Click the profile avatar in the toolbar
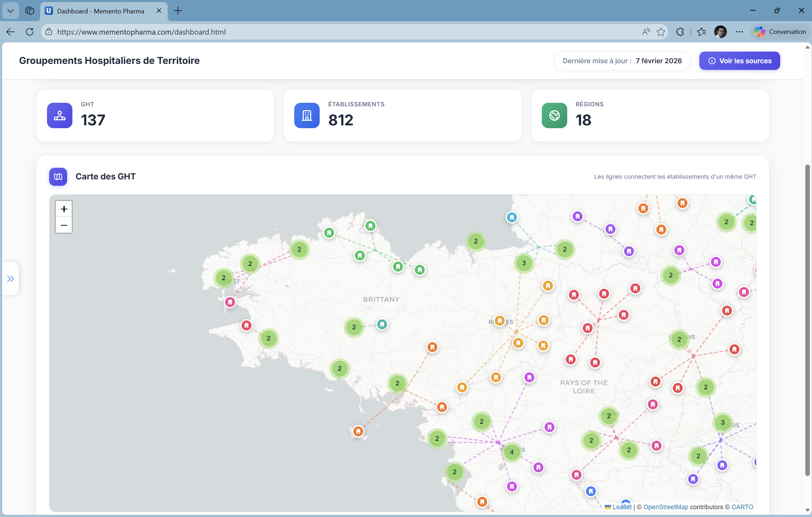Screen dimensions: 812x517 721,32
